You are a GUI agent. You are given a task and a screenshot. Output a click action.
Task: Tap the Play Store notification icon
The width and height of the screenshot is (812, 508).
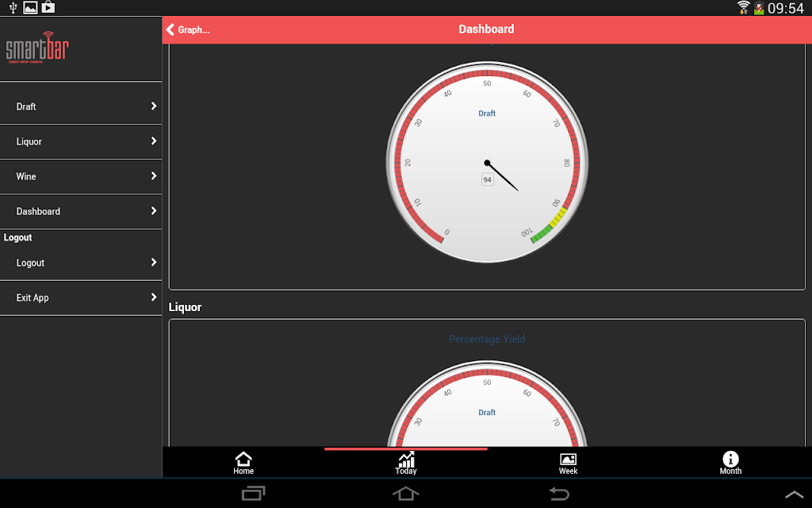[x=48, y=7]
